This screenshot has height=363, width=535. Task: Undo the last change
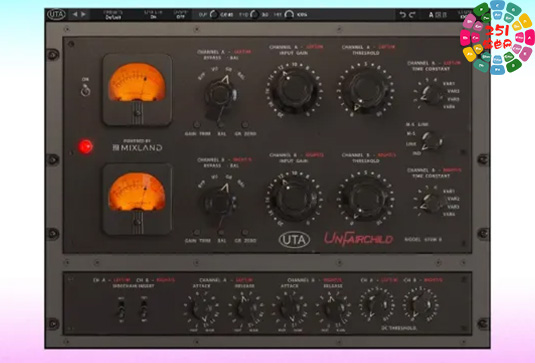[x=403, y=15]
